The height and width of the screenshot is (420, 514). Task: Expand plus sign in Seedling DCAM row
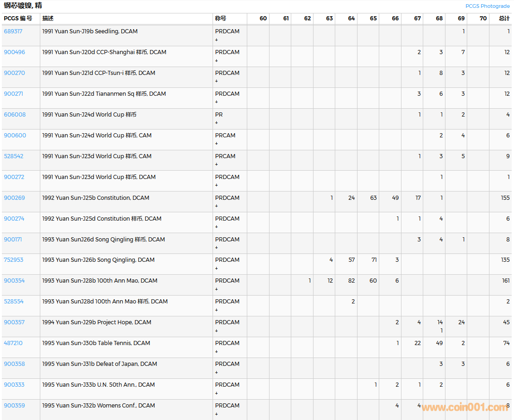(216, 40)
